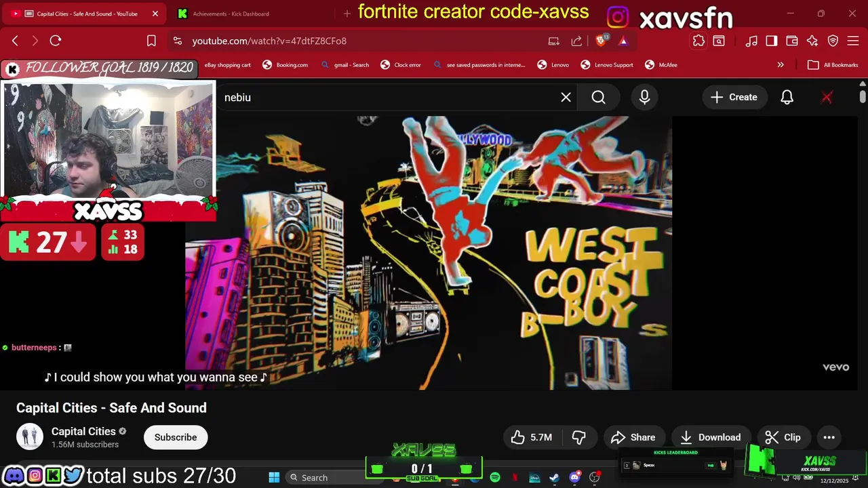
Task: Open Clock error bookmark
Action: pos(401,65)
